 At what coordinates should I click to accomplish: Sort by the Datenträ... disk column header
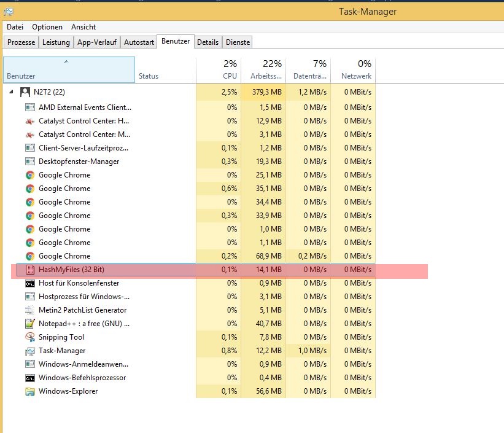[308, 70]
